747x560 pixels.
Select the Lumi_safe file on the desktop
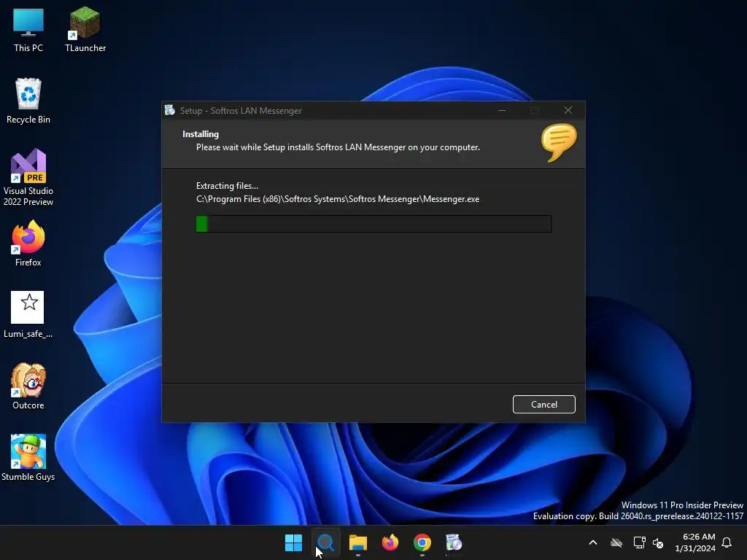(x=28, y=315)
